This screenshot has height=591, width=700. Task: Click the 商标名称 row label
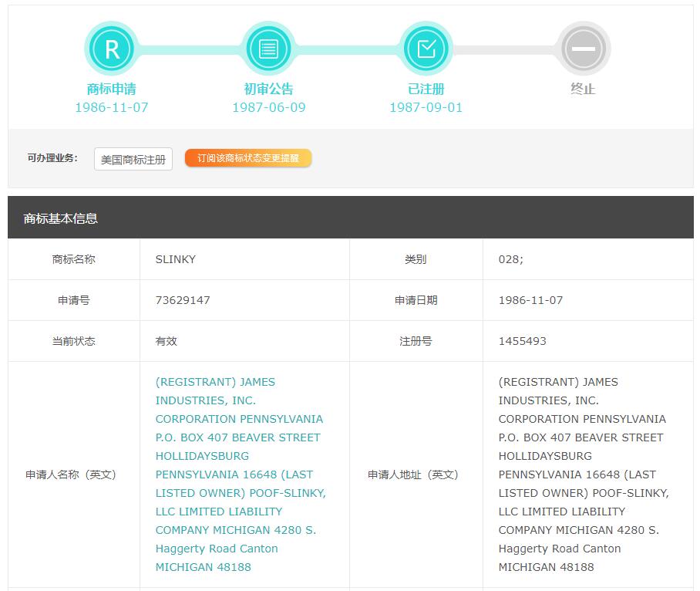[74, 259]
